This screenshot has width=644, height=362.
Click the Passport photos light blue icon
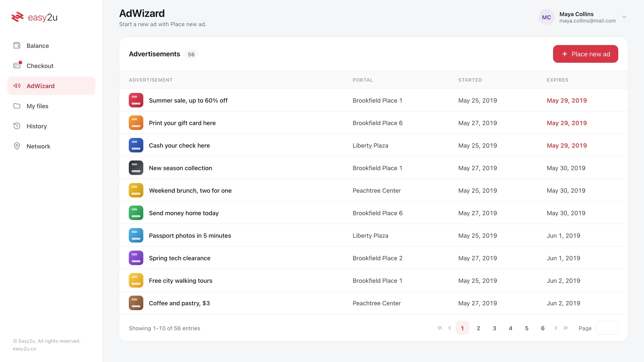point(136,235)
